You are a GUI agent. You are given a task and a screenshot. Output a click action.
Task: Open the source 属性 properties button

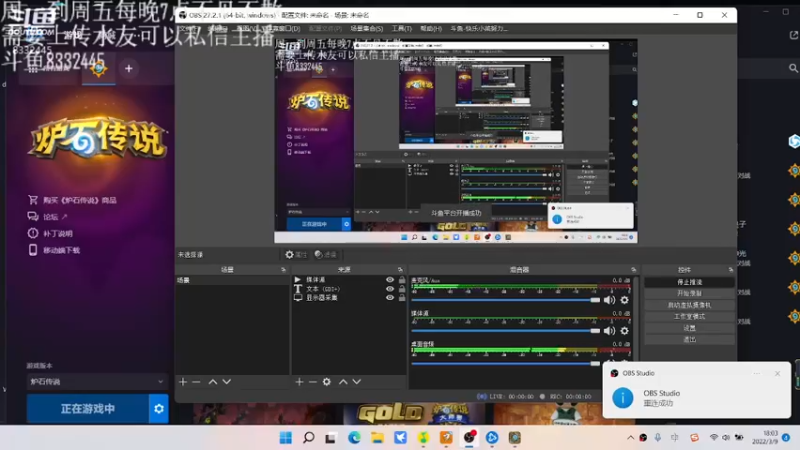point(296,255)
